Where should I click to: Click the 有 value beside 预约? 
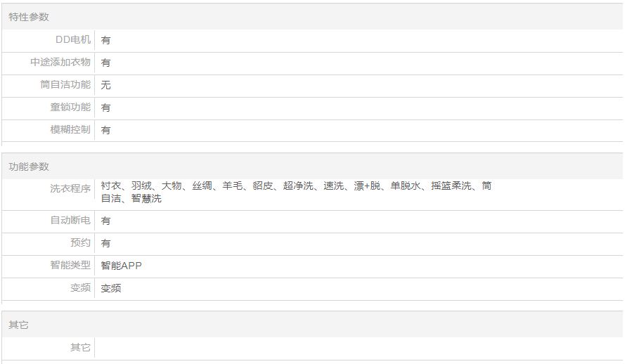click(105, 243)
